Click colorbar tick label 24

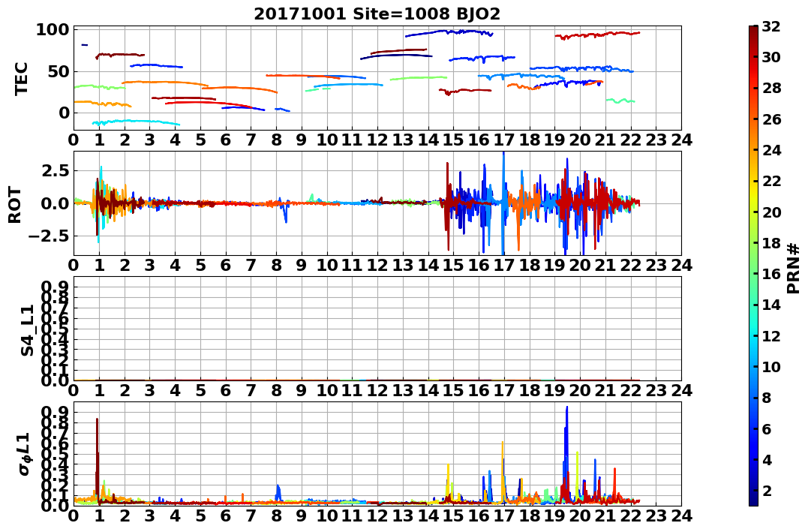(x=771, y=150)
